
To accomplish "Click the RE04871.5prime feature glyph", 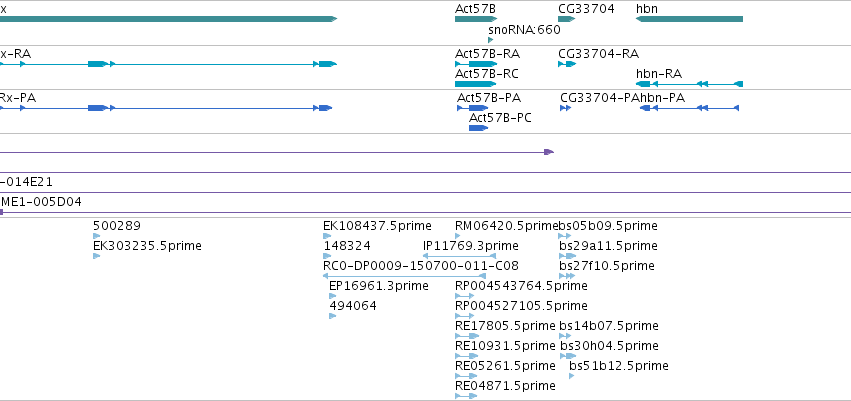I will point(466,396).
